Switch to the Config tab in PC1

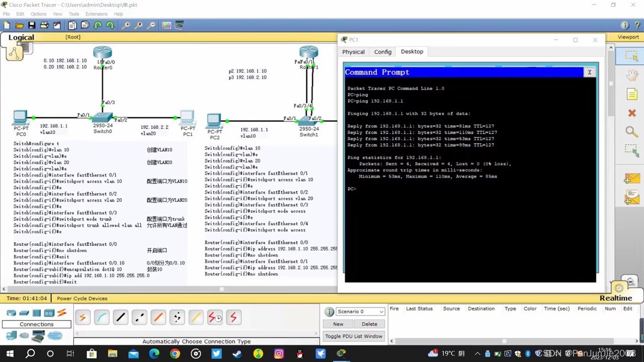[x=383, y=52]
